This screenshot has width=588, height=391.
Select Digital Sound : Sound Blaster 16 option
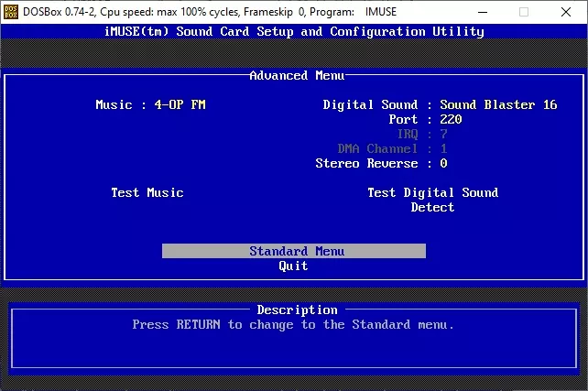tap(440, 104)
